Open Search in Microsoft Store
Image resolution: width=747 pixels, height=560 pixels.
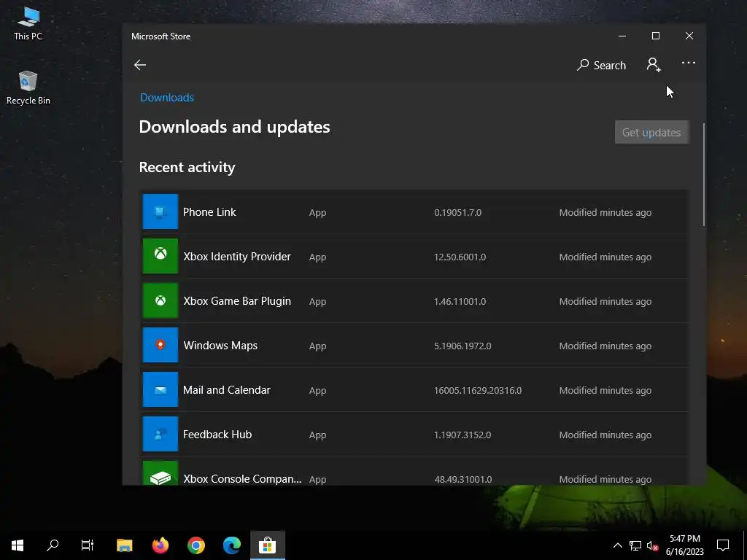point(601,65)
